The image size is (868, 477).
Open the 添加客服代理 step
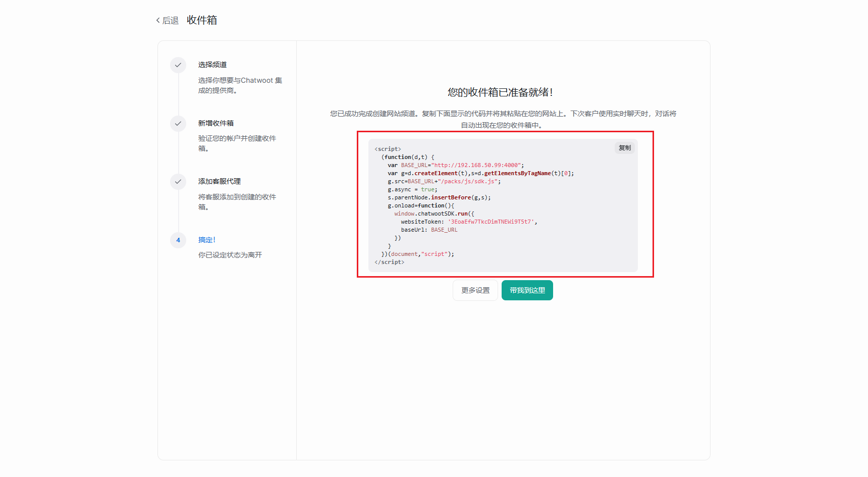220,181
